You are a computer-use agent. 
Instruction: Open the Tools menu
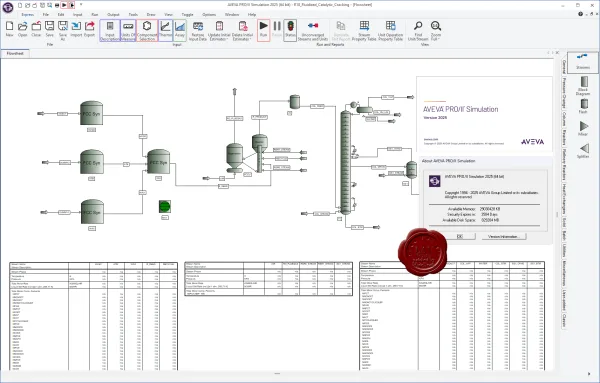133,15
